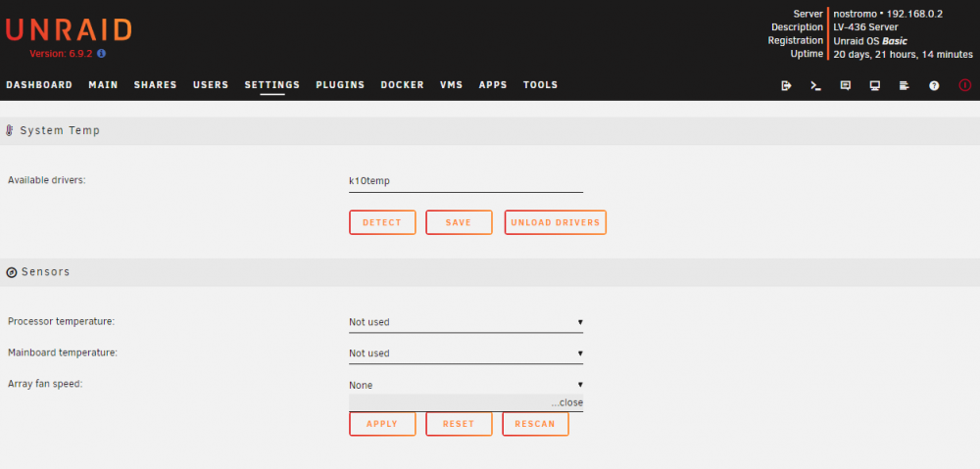Screen dimensions: 980x469
Task: Click the Available drivers label
Action: (x=46, y=180)
